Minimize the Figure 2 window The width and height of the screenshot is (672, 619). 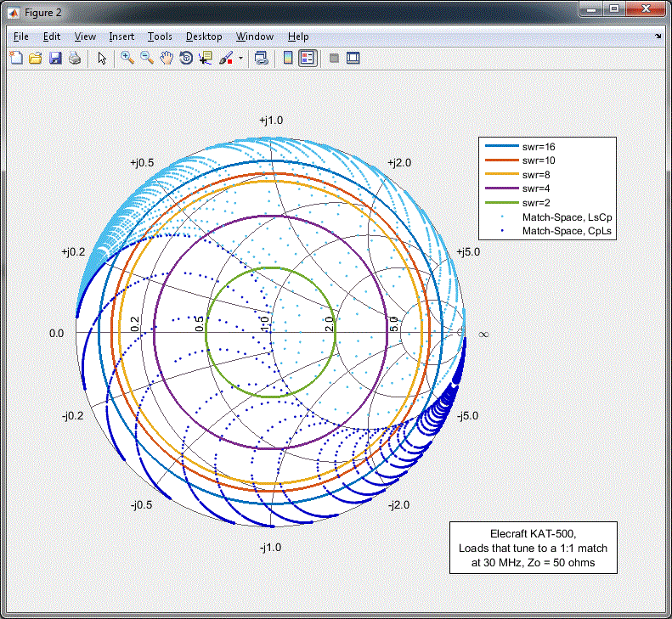click(x=591, y=8)
